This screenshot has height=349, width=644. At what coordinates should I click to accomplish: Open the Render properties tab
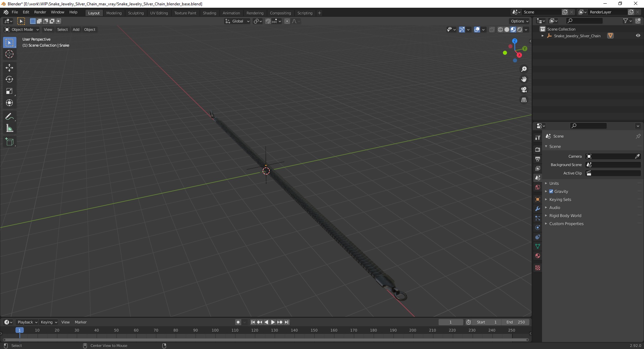pos(538,149)
